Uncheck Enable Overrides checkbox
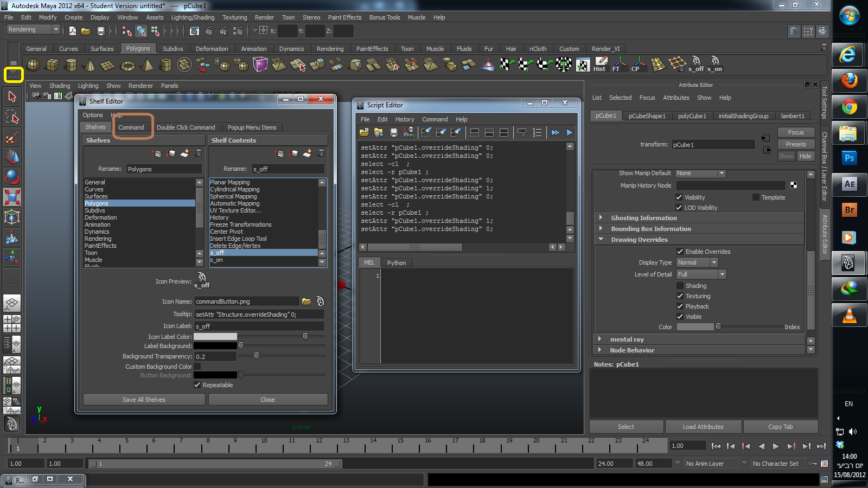This screenshot has height=488, width=868. tap(680, 252)
